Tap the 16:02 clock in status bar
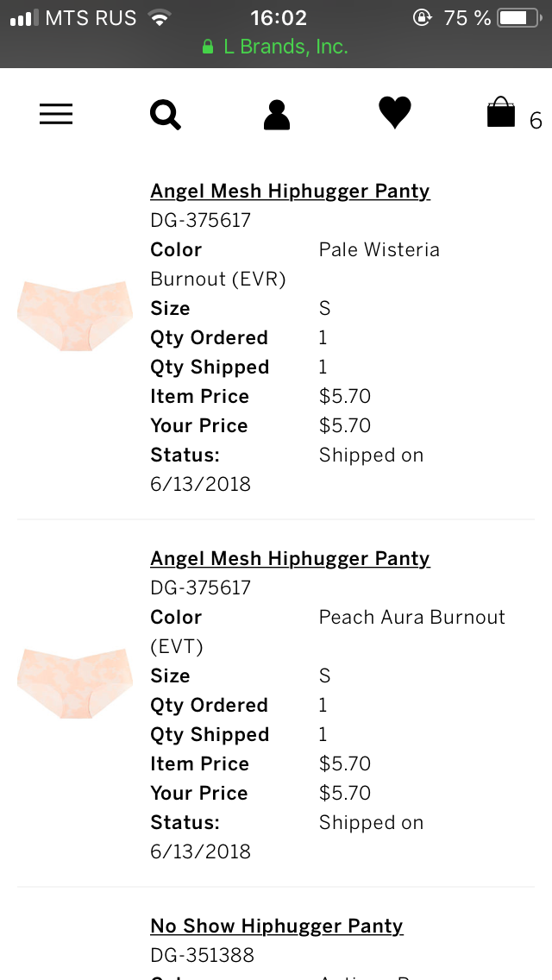Image resolution: width=552 pixels, height=980 pixels. click(x=279, y=18)
